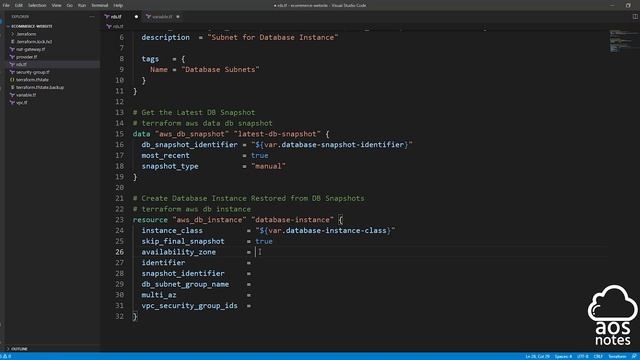Open the View menu

tap(56, 5)
